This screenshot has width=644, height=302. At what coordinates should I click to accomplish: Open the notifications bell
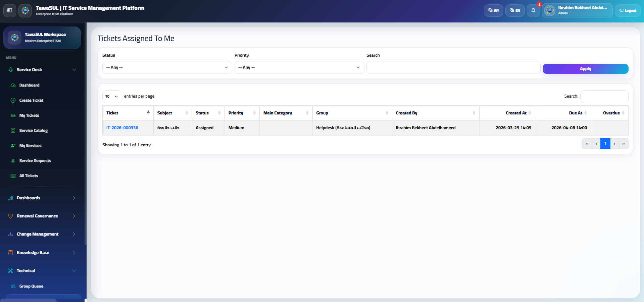coord(533,10)
